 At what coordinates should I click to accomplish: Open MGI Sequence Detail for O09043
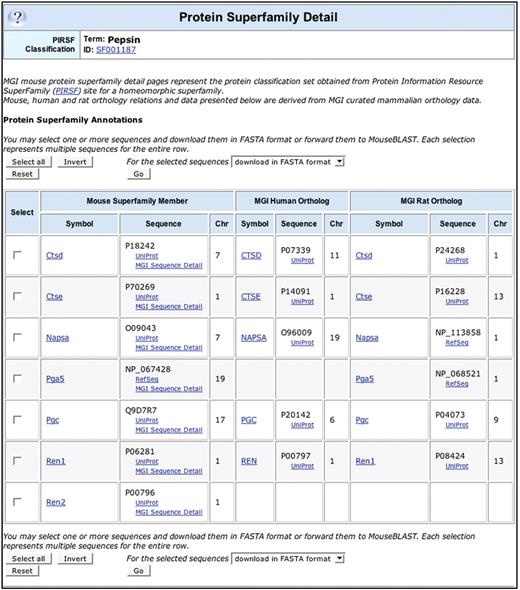[x=169, y=347]
